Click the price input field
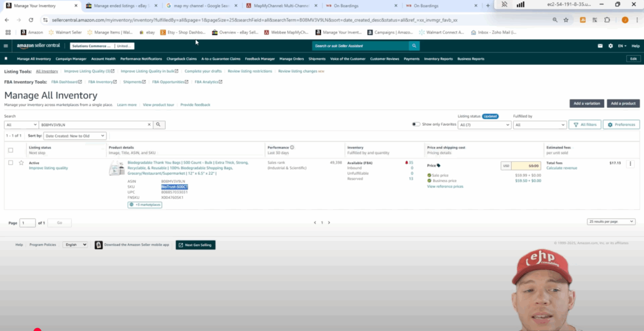 tap(526, 165)
